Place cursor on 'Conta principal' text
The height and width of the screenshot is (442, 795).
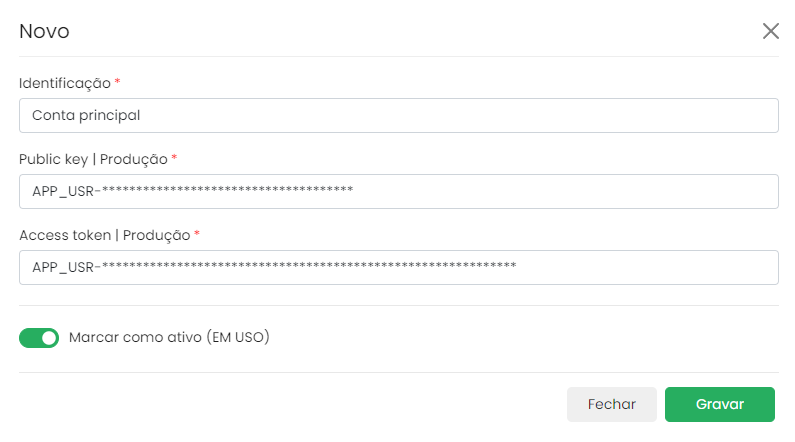(x=86, y=115)
